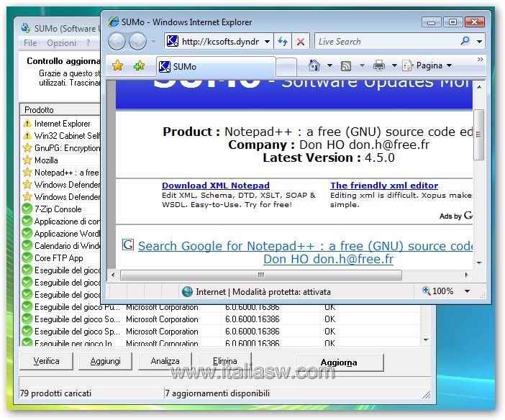This screenshot has height=420, width=505.
Task: Click the Analizza button
Action: click(165, 361)
